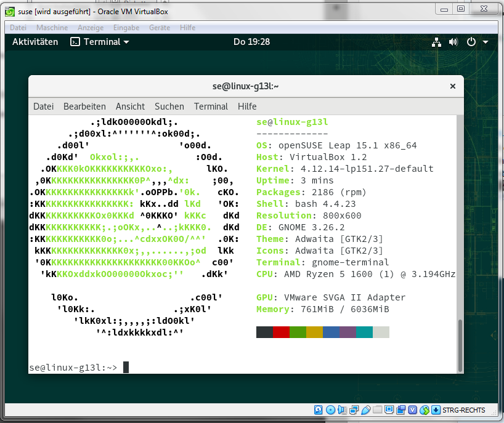Screen dimensions: 504x423
Task: Click the black color block in neofetch palette
Action: (x=264, y=332)
